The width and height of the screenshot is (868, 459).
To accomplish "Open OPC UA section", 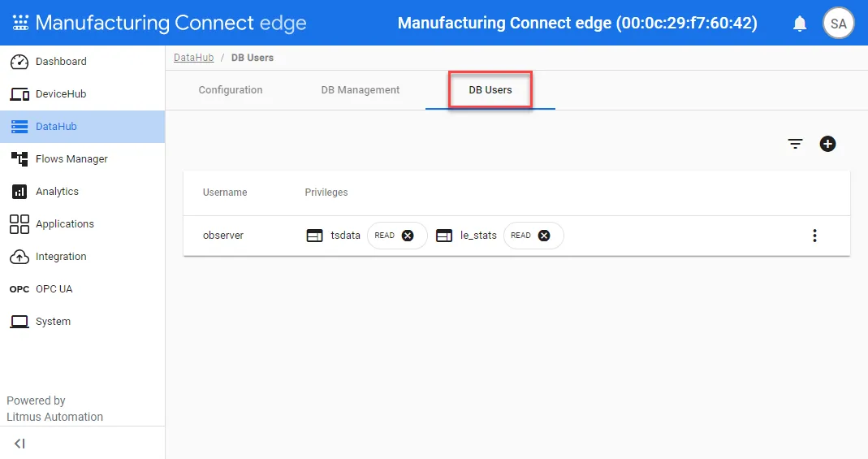I will 83,289.
